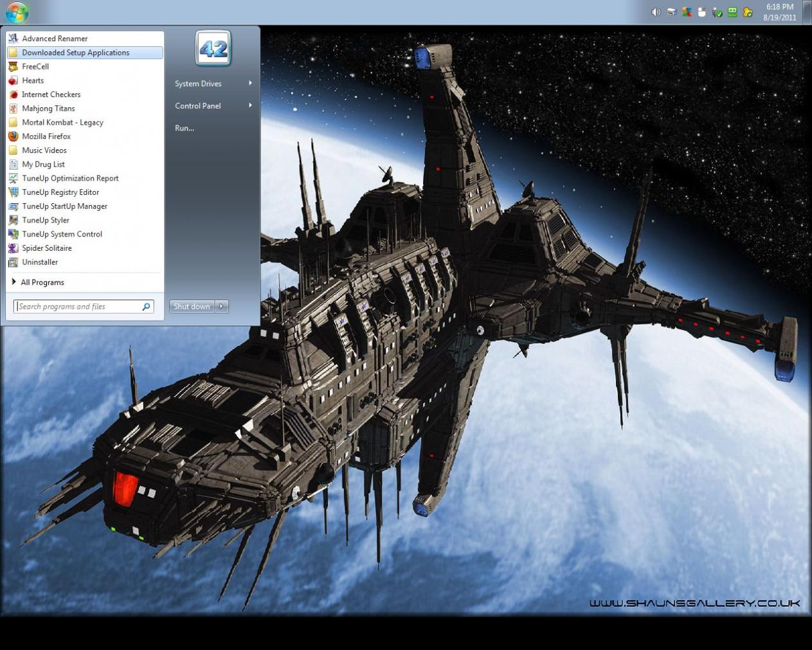812x650 pixels.
Task: Open My Drug List document
Action: point(84,165)
